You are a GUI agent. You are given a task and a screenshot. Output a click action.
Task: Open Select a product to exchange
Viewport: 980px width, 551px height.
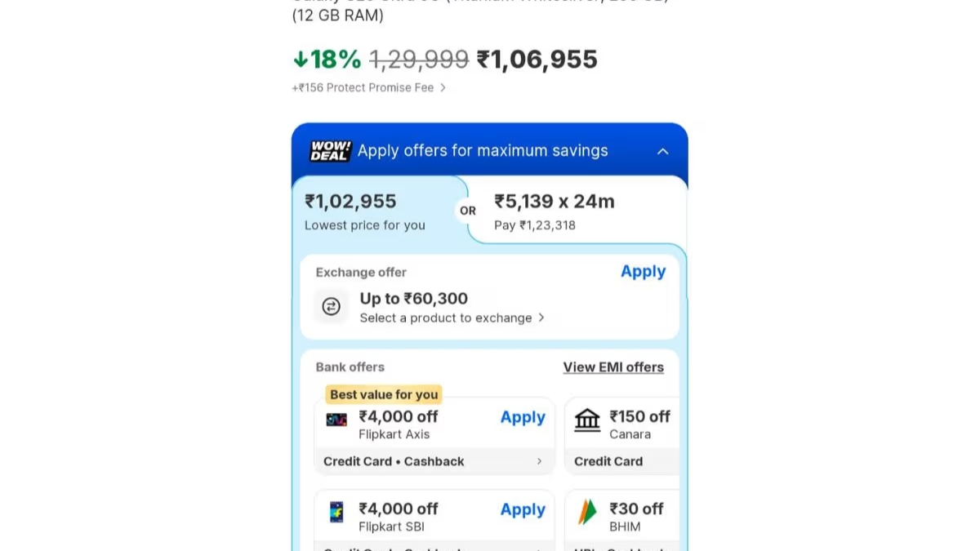click(452, 318)
